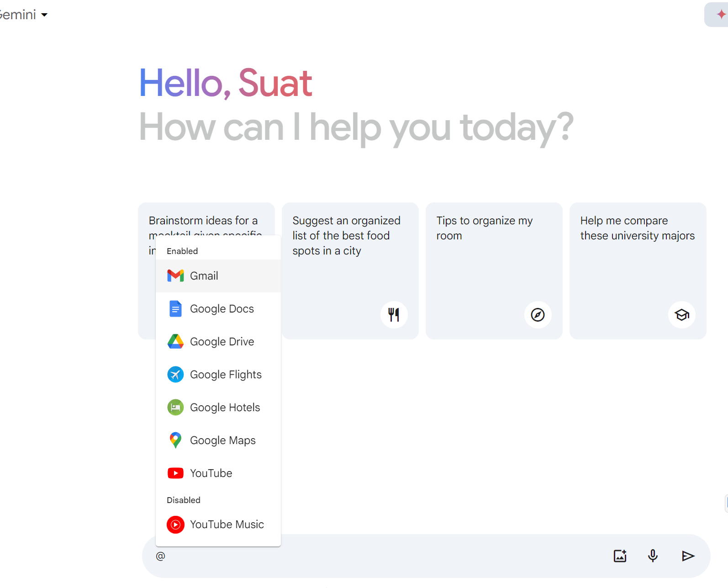Choose Google Hotels from the menu

click(x=218, y=408)
